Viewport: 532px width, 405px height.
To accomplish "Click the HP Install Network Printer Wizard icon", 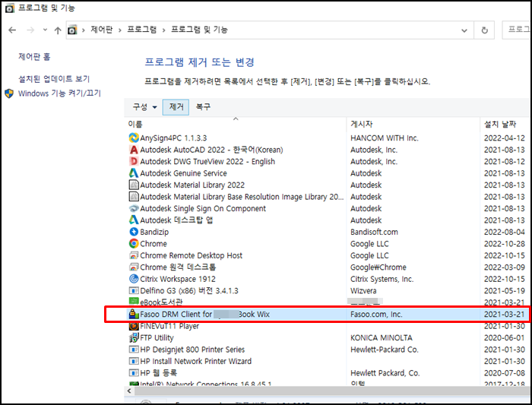I will click(134, 361).
